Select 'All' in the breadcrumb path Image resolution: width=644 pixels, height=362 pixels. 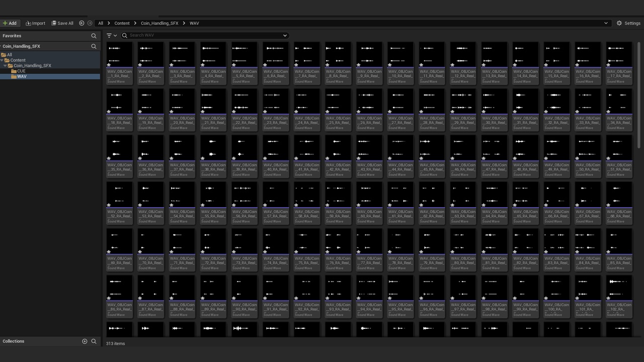pos(101,23)
